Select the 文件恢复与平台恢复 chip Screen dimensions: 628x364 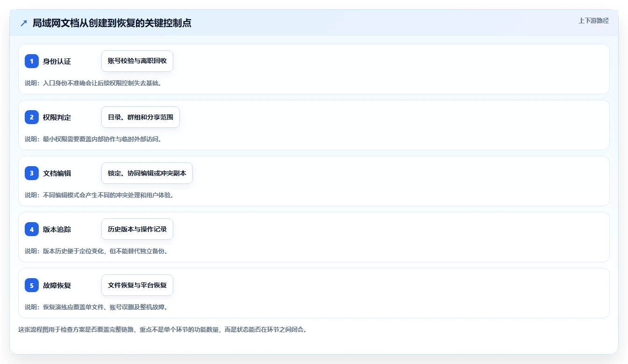(137, 285)
